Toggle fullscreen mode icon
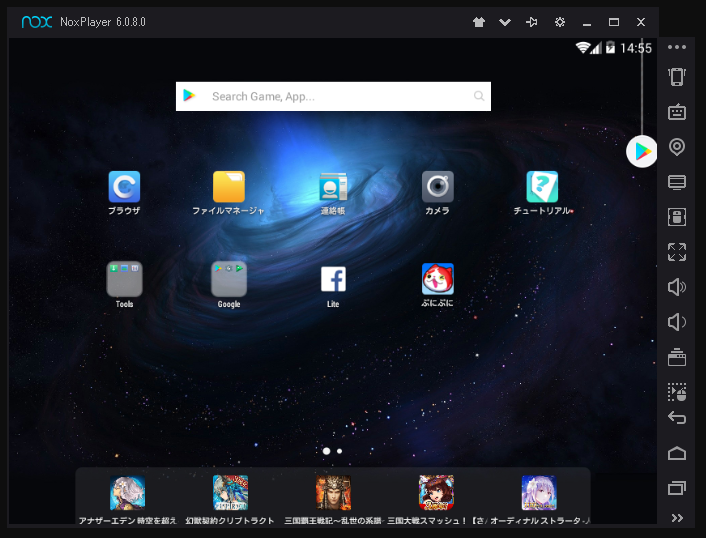This screenshot has width=706, height=538. pos(677,252)
